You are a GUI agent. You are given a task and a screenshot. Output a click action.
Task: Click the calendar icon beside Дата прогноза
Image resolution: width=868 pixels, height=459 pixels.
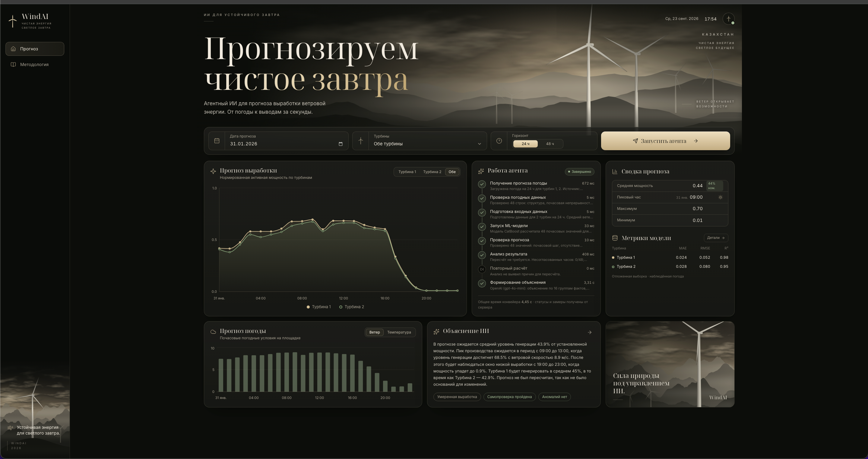pos(217,141)
